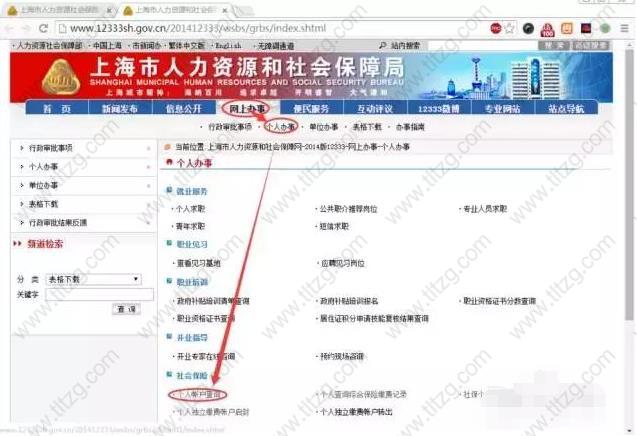The image size is (637, 436).
Task: Reload the page with the browser refresh icon
Action: click(43, 28)
